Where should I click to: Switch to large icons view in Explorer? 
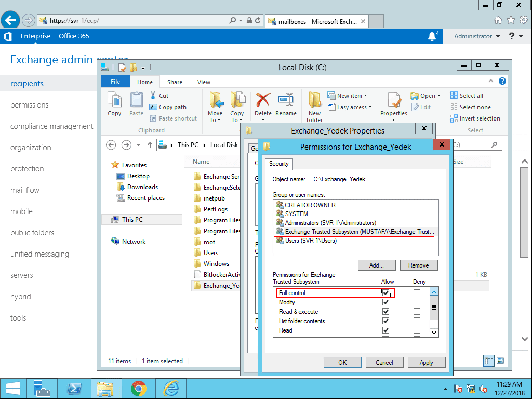(x=500, y=361)
